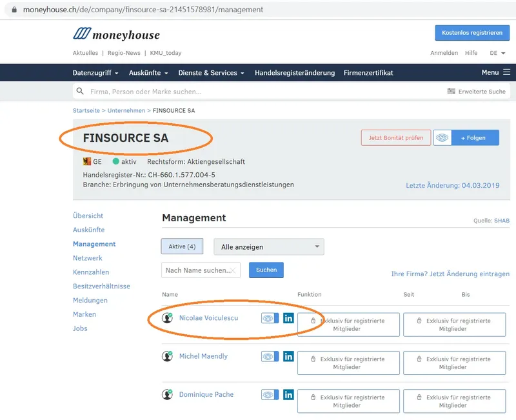Click the Kostenlos registrieren button

pyautogui.click(x=472, y=33)
